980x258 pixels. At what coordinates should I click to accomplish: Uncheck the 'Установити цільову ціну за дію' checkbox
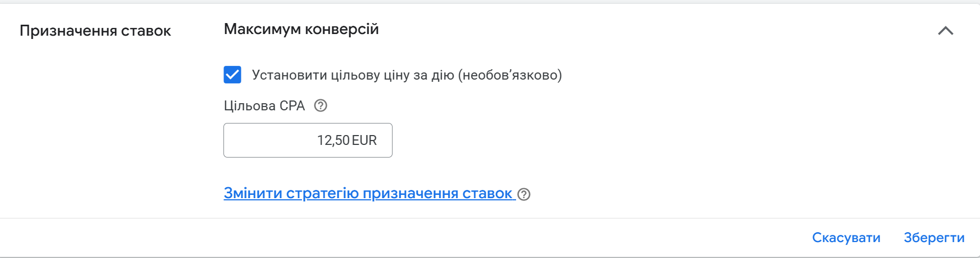(x=232, y=75)
